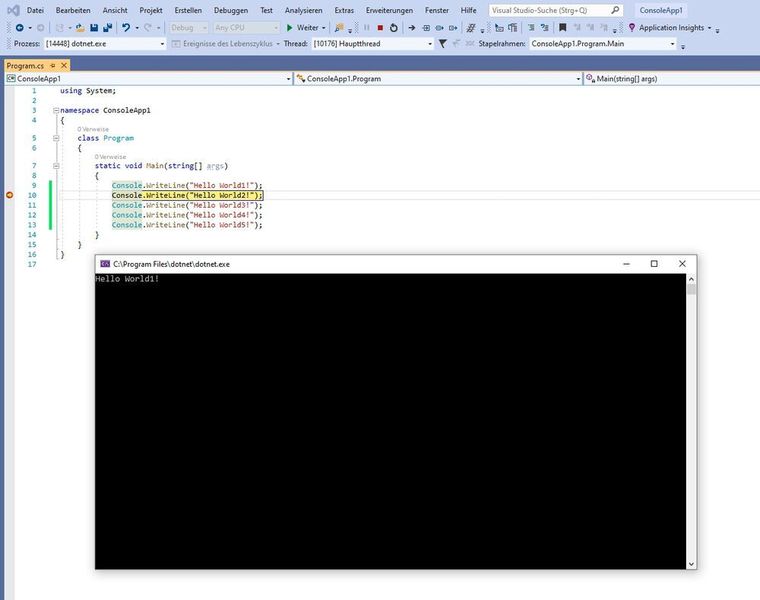Click the Weiter continue button label
The image size is (760, 600).
point(308,28)
